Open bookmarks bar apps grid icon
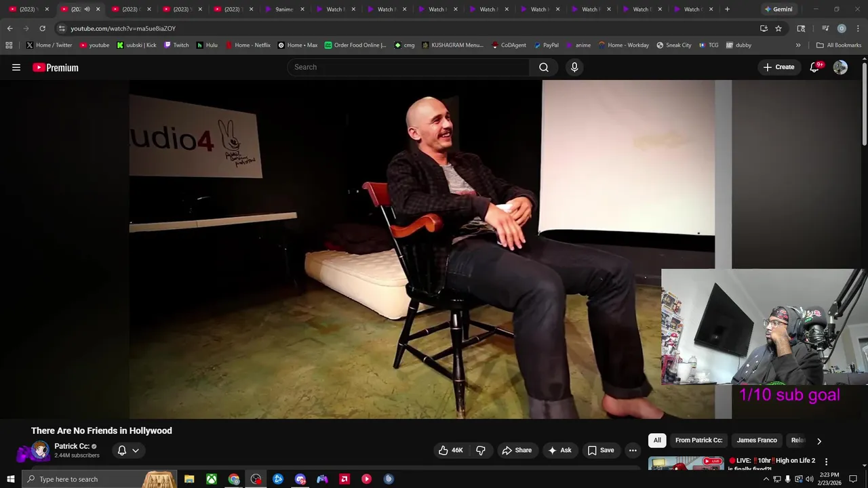The image size is (868, 488). coord(9,45)
